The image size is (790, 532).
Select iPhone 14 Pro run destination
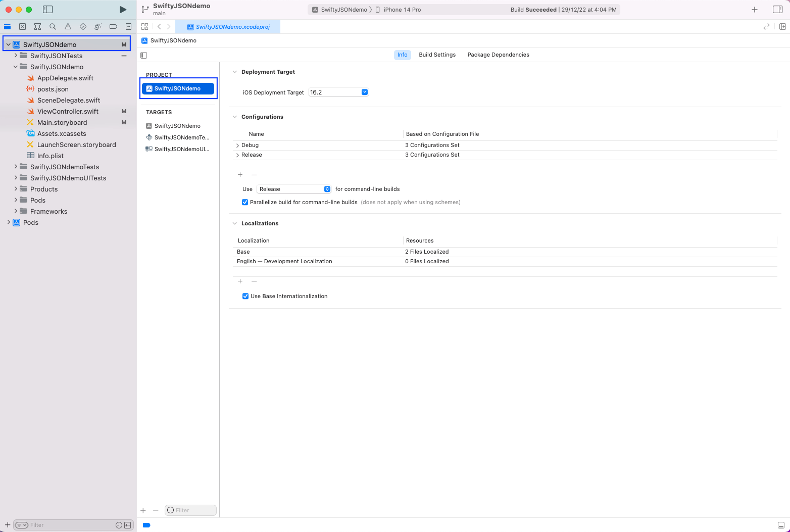(402, 10)
